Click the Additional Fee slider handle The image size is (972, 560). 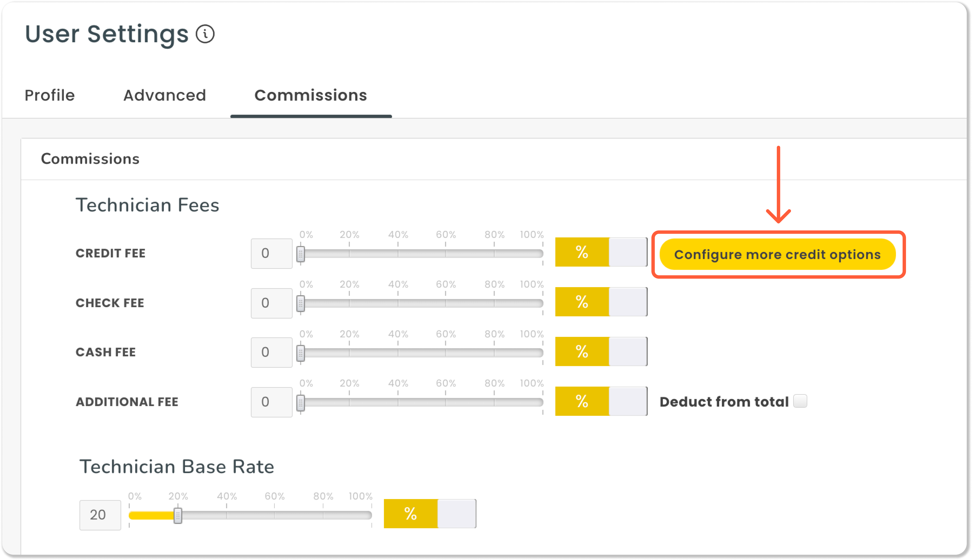301,403
